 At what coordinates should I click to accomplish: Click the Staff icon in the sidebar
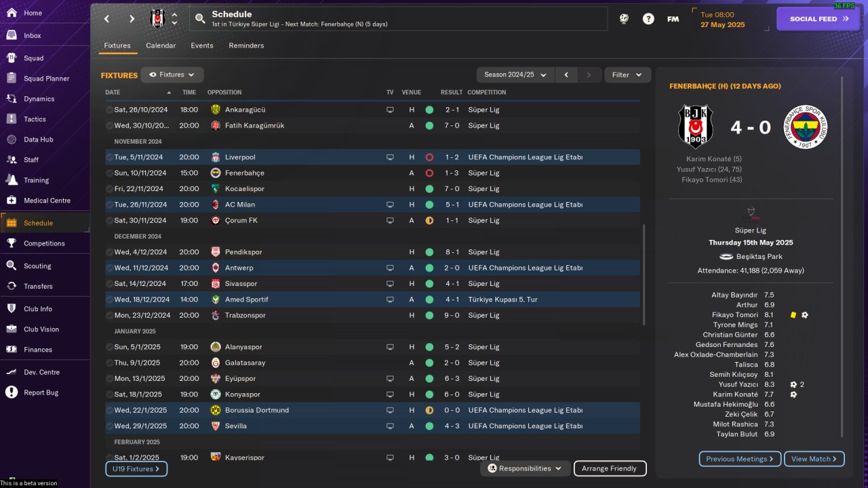click(x=12, y=160)
